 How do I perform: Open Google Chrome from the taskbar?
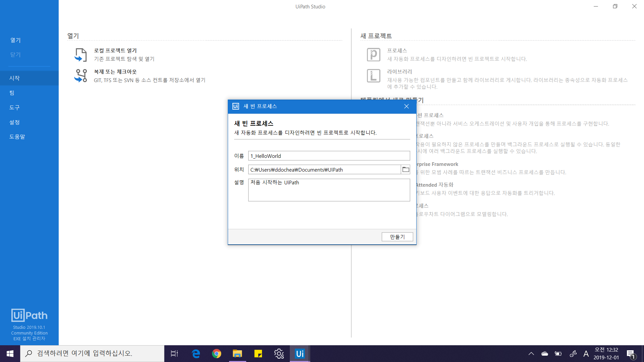click(217, 354)
